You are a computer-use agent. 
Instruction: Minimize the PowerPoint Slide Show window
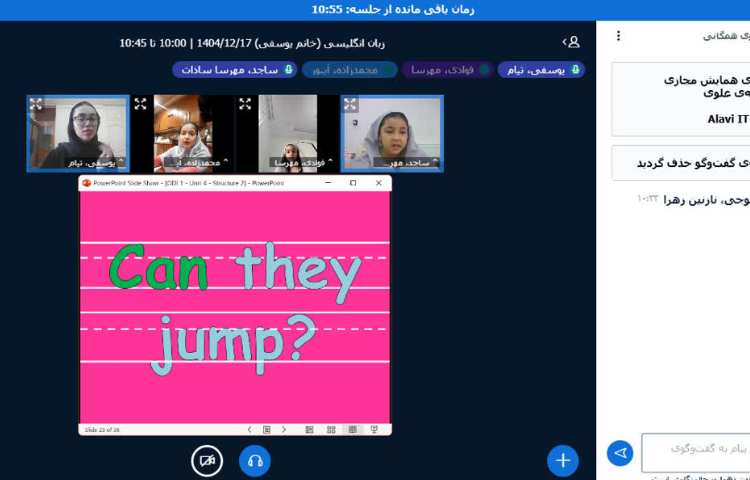click(328, 183)
